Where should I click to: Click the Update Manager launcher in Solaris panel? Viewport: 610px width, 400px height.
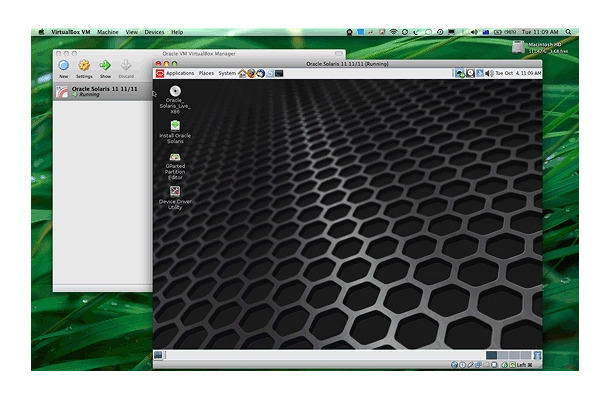(x=270, y=73)
